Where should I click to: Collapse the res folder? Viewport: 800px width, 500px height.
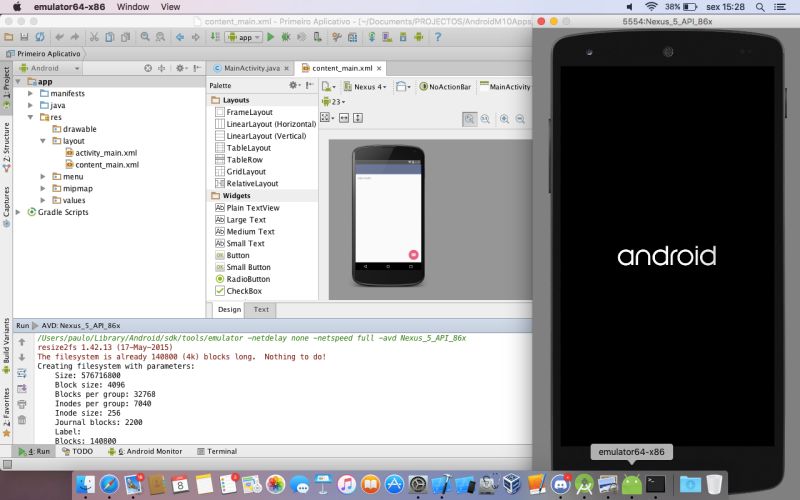point(30,117)
